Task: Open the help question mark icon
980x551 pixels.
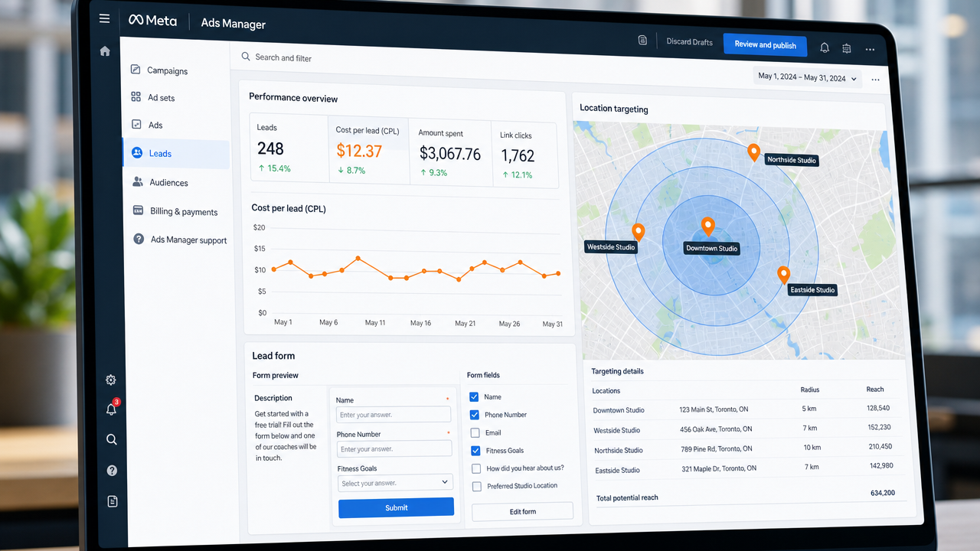Action: 112,471
